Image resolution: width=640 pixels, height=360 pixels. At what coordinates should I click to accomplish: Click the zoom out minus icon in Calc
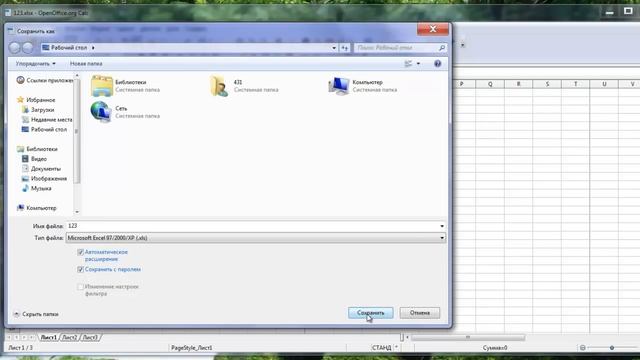[582, 348]
